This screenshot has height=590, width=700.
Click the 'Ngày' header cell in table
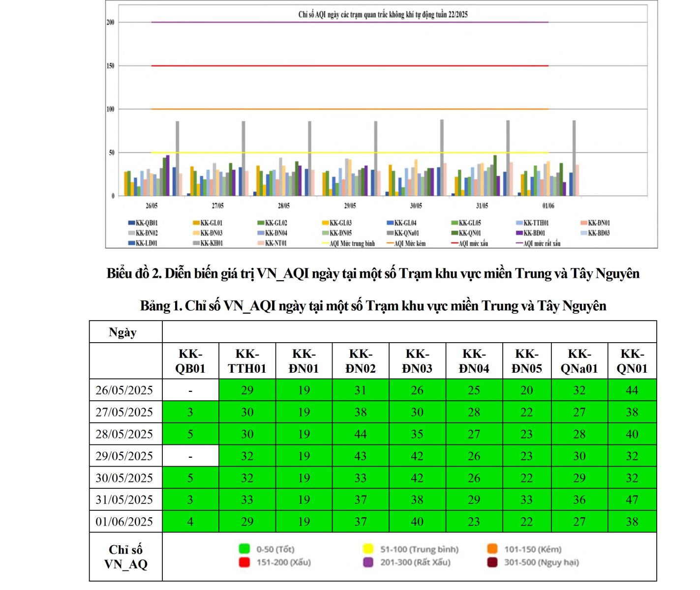pyautogui.click(x=123, y=332)
